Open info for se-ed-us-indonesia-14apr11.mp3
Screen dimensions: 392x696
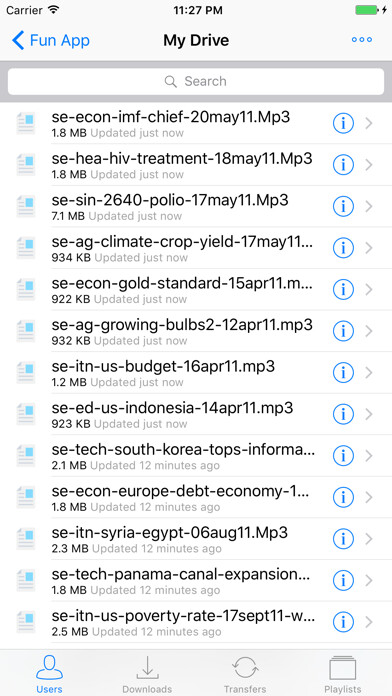343,414
